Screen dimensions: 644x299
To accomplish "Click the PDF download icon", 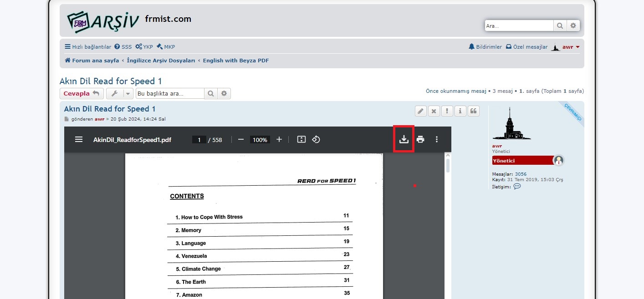I will click(x=404, y=139).
